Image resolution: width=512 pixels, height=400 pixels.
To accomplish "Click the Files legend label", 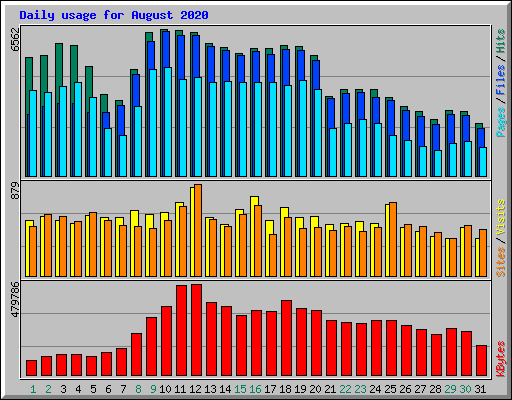I will coord(501,79).
